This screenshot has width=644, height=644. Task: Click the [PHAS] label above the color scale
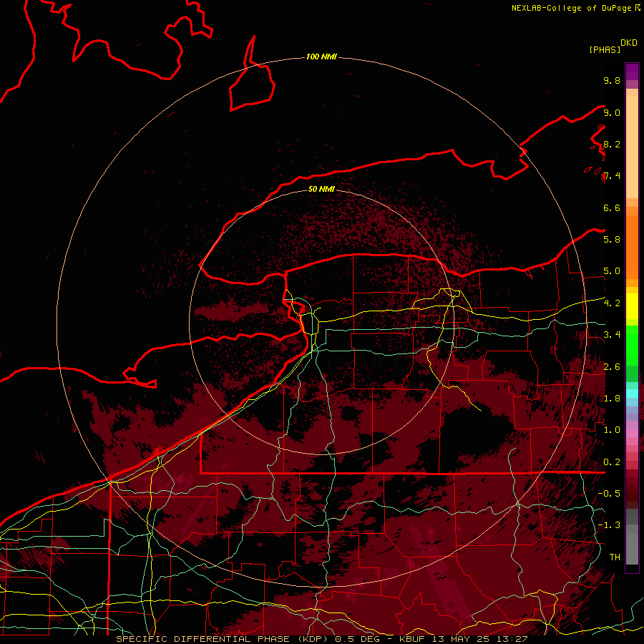pos(605,50)
